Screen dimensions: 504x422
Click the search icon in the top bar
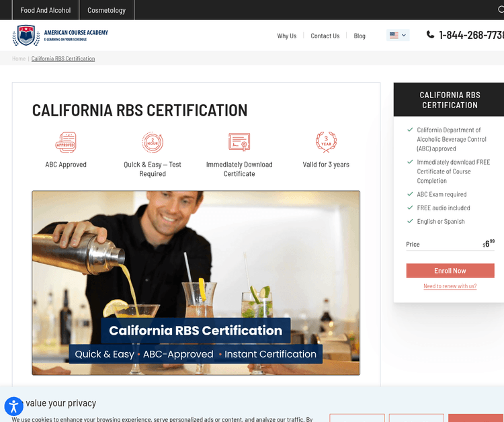point(501,9)
